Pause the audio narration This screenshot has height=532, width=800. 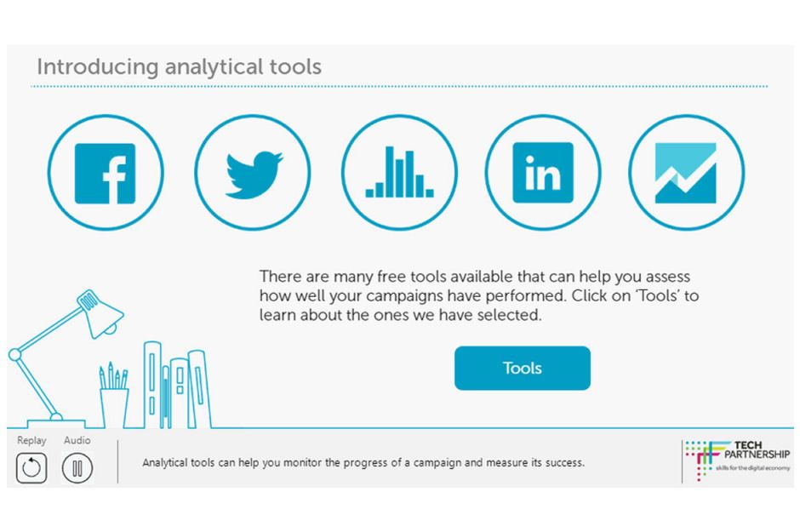click(x=77, y=467)
